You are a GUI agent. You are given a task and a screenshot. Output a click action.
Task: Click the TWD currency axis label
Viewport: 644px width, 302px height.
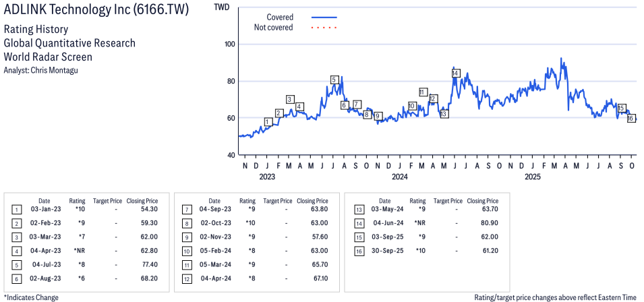(x=221, y=7)
